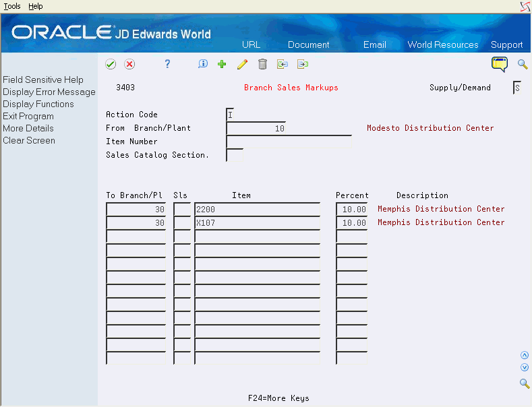532x407 pixels.
Task: Focus the Sales Catalog Section field
Action: 235,156
